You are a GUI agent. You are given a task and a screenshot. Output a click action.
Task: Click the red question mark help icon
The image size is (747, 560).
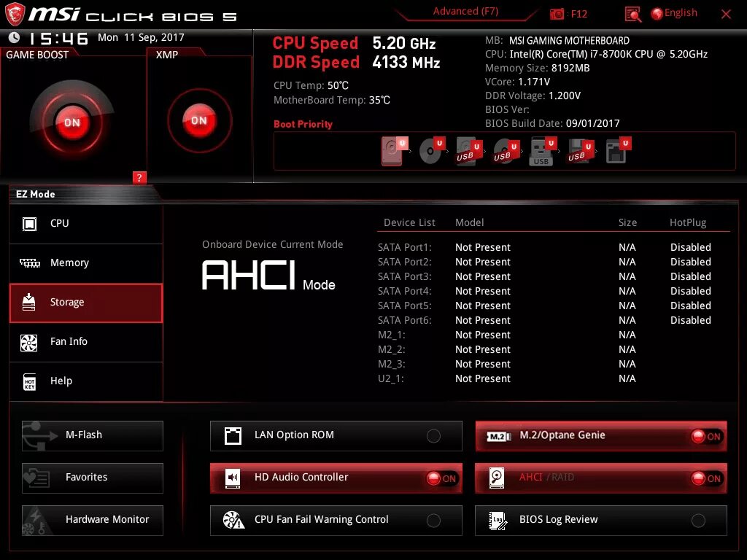[139, 178]
